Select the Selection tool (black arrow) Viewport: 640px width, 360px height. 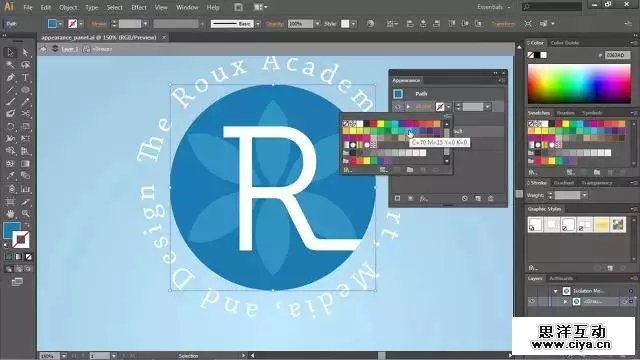coord(10,52)
